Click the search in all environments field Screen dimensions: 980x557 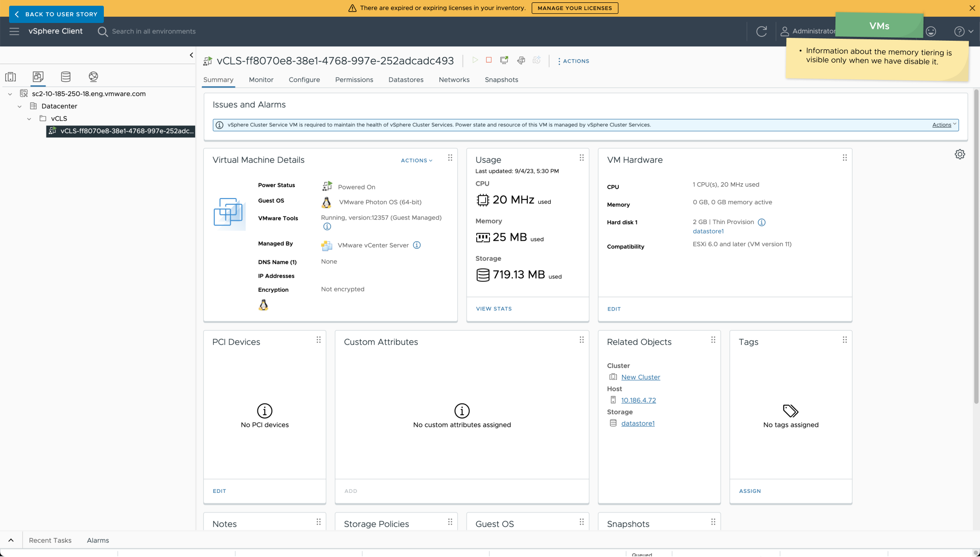click(154, 32)
